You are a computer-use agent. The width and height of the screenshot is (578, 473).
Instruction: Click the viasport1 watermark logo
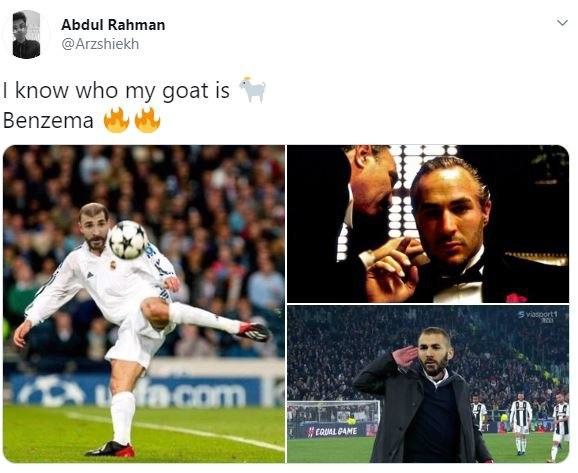(x=538, y=316)
